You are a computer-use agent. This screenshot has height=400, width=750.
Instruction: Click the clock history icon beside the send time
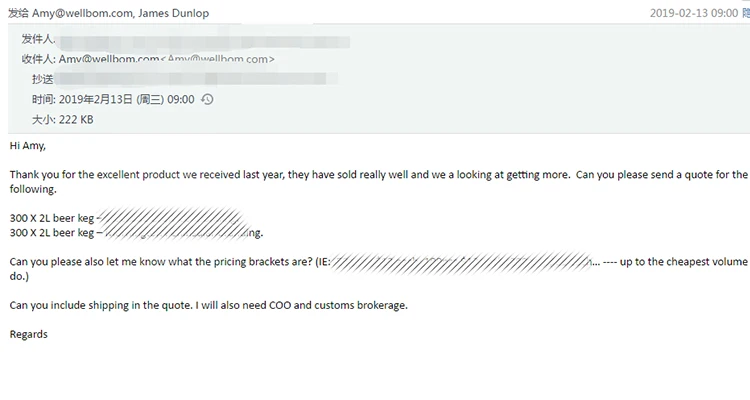point(207,100)
